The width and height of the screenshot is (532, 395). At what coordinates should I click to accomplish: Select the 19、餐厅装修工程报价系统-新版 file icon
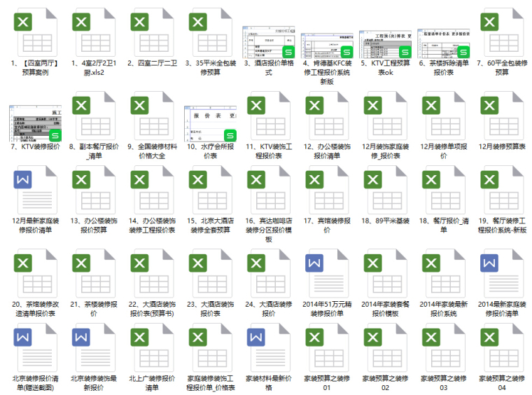(502, 190)
